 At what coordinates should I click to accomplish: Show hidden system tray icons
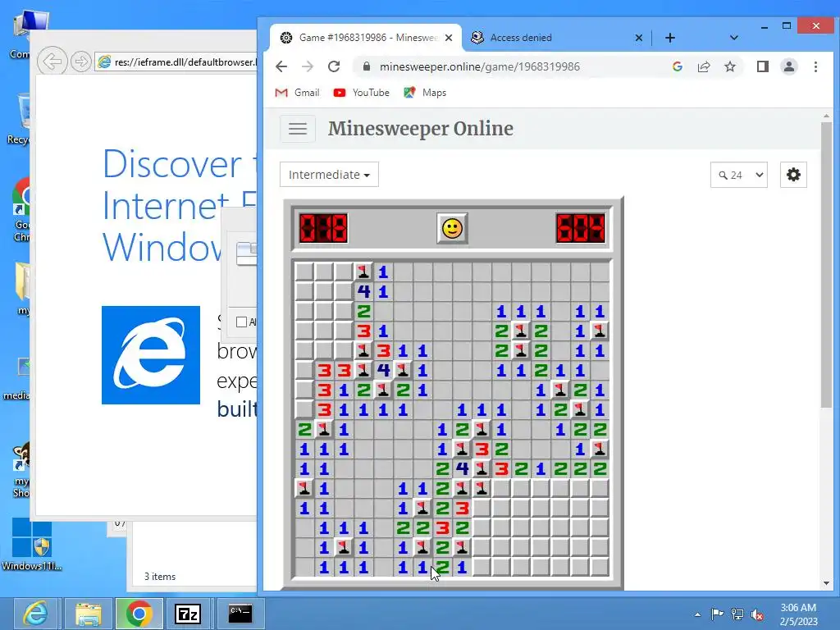point(697,614)
